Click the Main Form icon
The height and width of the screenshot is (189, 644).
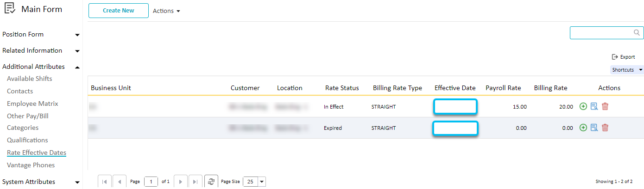(10, 9)
